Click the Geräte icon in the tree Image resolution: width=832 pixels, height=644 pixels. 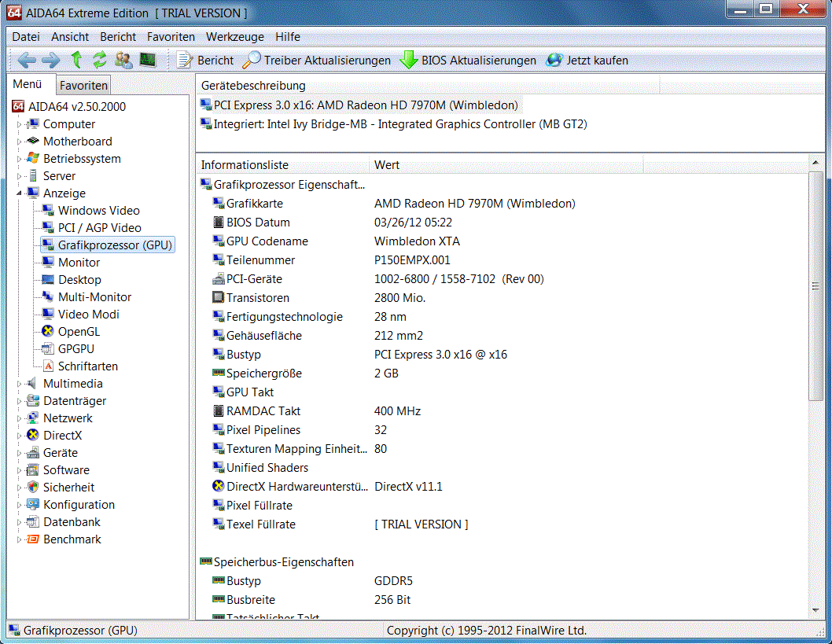point(33,453)
